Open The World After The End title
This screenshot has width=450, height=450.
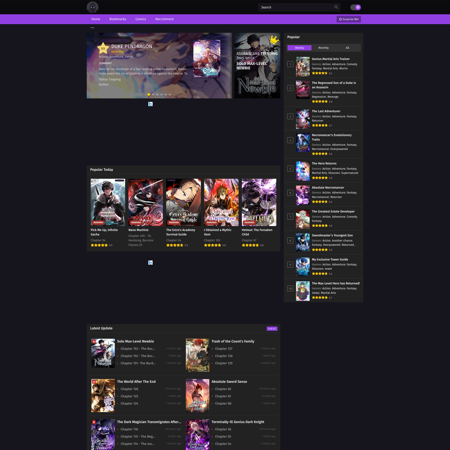pos(136,382)
